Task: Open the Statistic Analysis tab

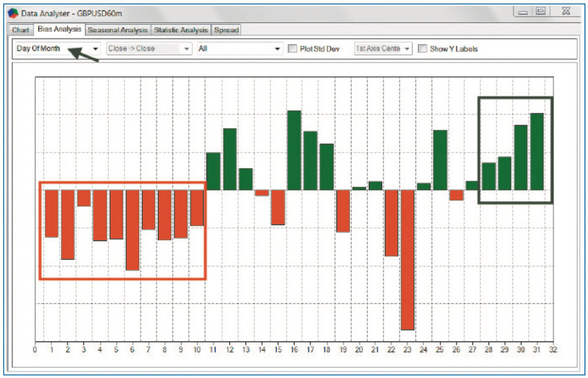Action: click(x=181, y=30)
